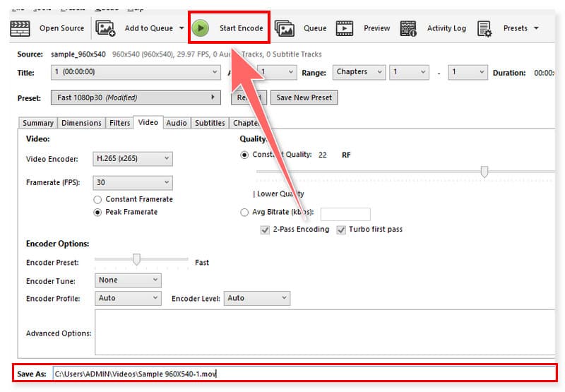Click the Encoder Preset slider handle

point(136,260)
